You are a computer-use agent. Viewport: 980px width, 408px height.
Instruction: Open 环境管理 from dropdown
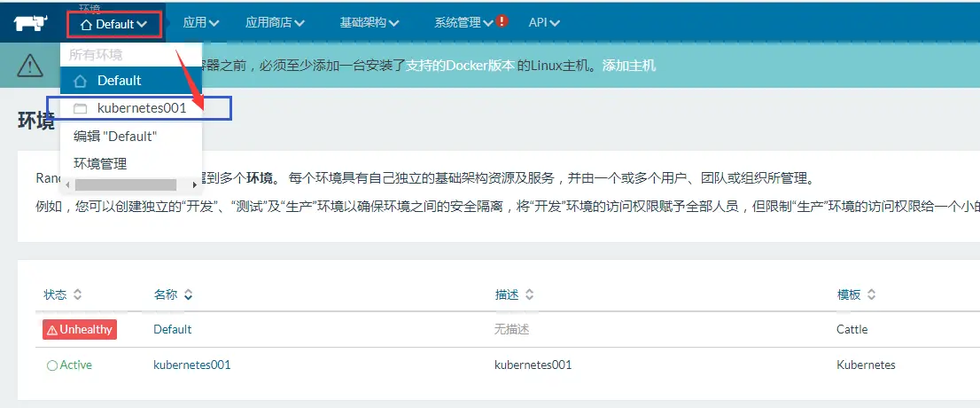[x=100, y=164]
